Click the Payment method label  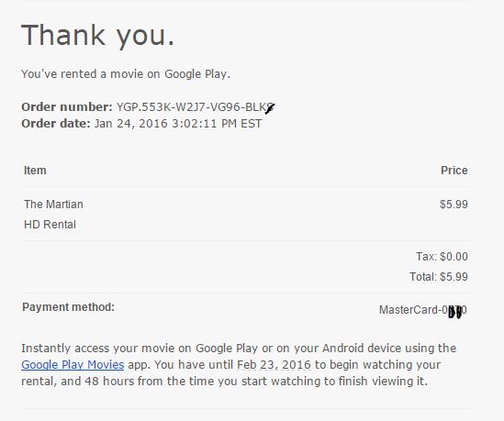click(x=69, y=307)
